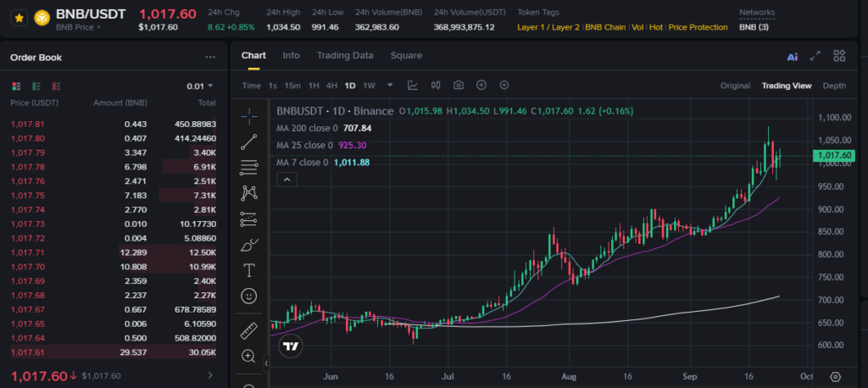Switch to Depth chart view
Viewport: 868px width, 388px height.
tap(834, 86)
